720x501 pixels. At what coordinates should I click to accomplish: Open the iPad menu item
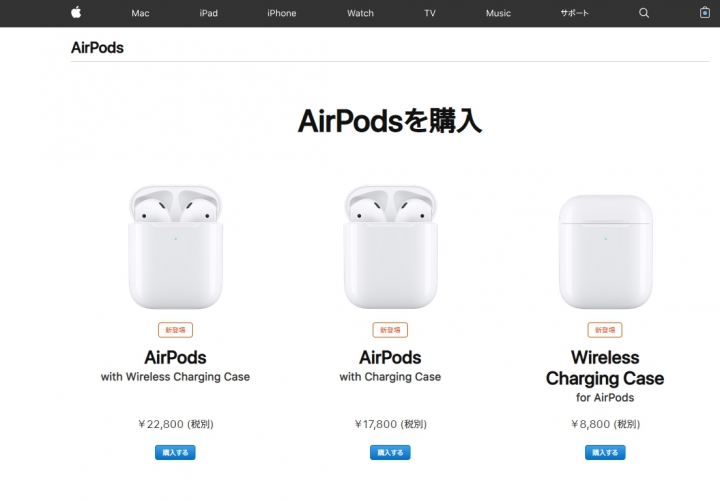tap(208, 13)
